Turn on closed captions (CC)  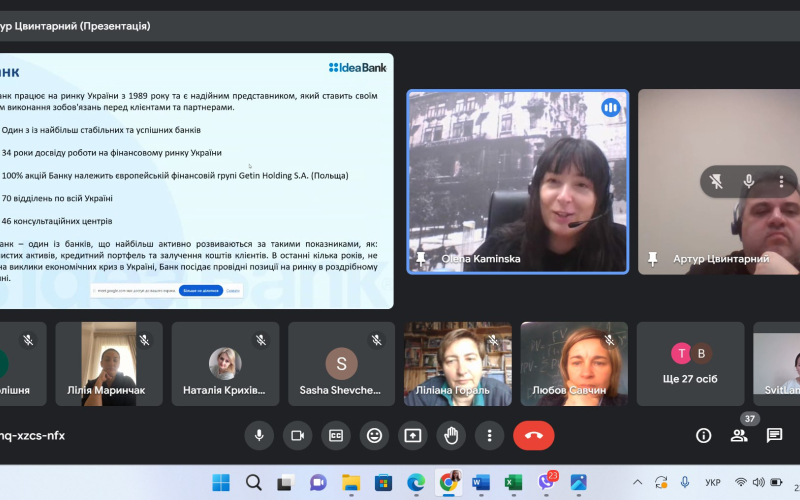point(336,436)
